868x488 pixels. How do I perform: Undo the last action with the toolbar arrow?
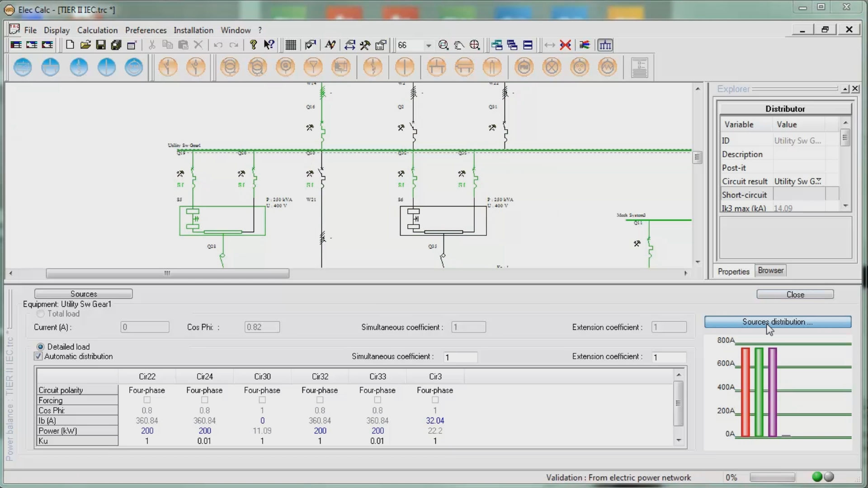coord(218,45)
